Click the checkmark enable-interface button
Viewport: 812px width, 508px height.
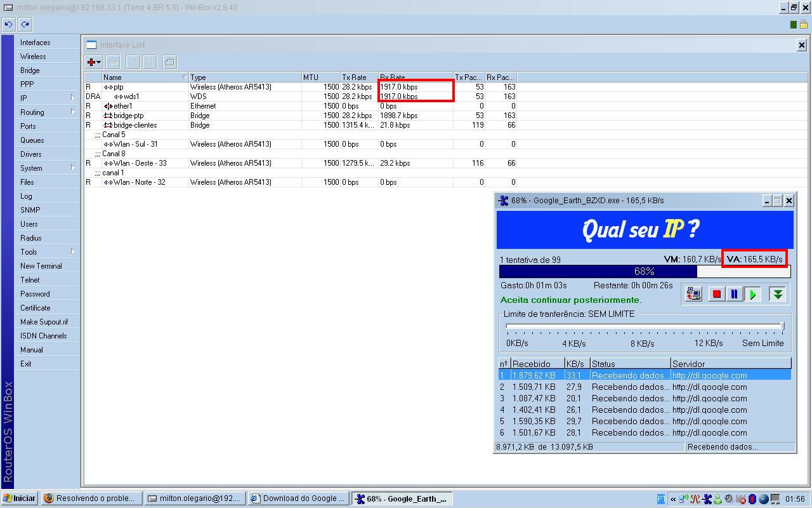point(133,62)
